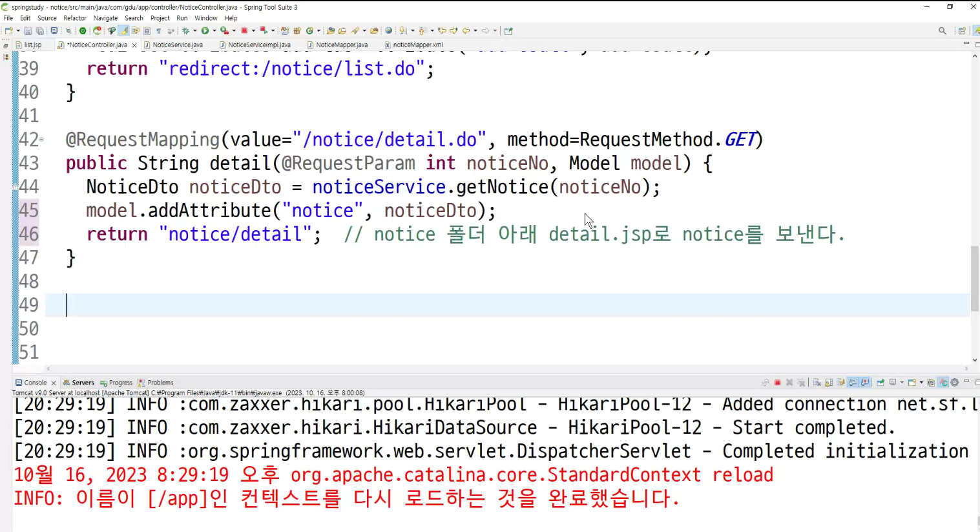The height and width of the screenshot is (532, 980).
Task: Click the green Boot Dashboard icon
Action: tap(83, 30)
